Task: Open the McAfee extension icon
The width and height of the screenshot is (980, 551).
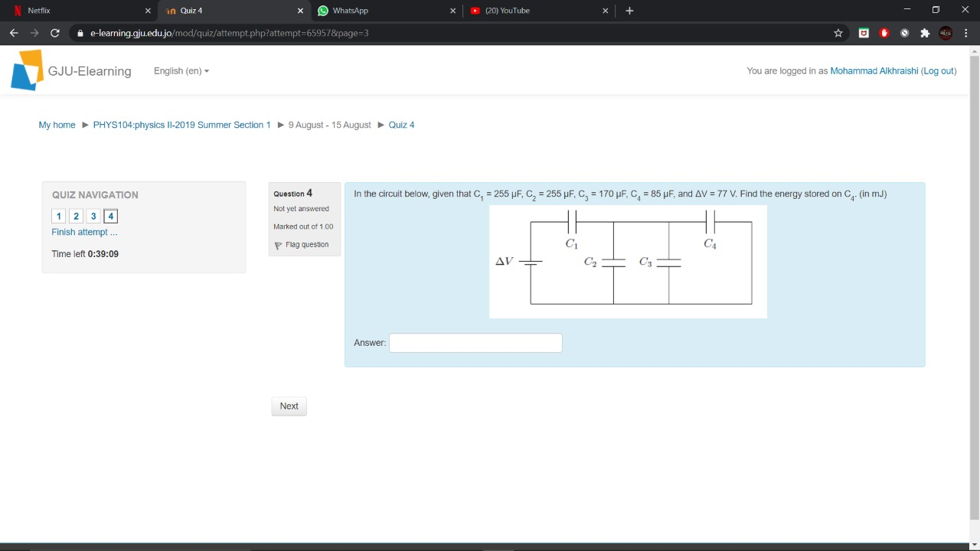Action: [x=864, y=33]
